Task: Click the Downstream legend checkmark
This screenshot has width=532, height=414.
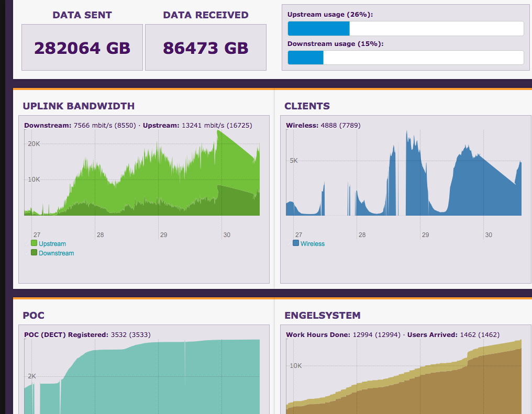Action: click(27, 253)
